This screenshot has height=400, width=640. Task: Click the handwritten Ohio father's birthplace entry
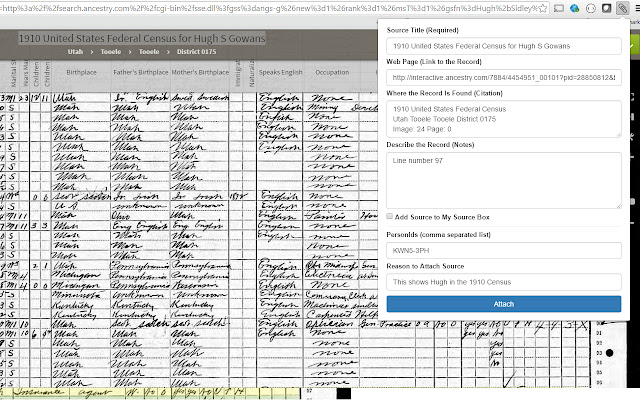point(120,216)
